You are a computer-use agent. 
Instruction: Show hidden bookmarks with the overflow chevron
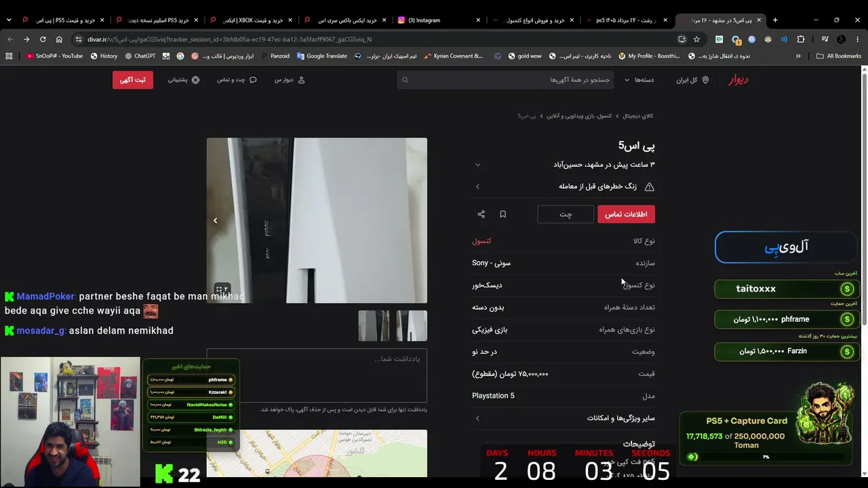[798, 56]
